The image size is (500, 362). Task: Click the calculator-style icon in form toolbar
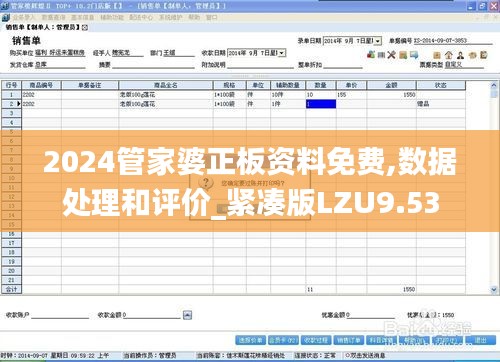tap(381, 55)
